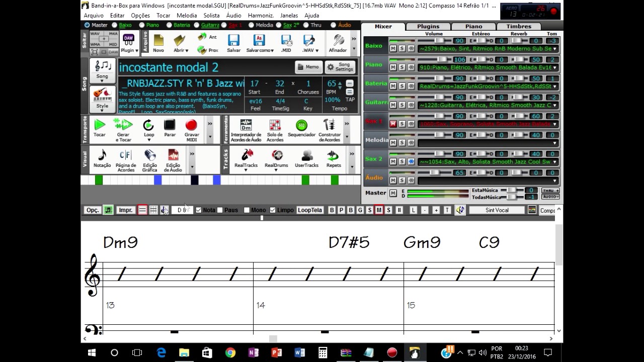Open the Notação window

tap(102, 159)
